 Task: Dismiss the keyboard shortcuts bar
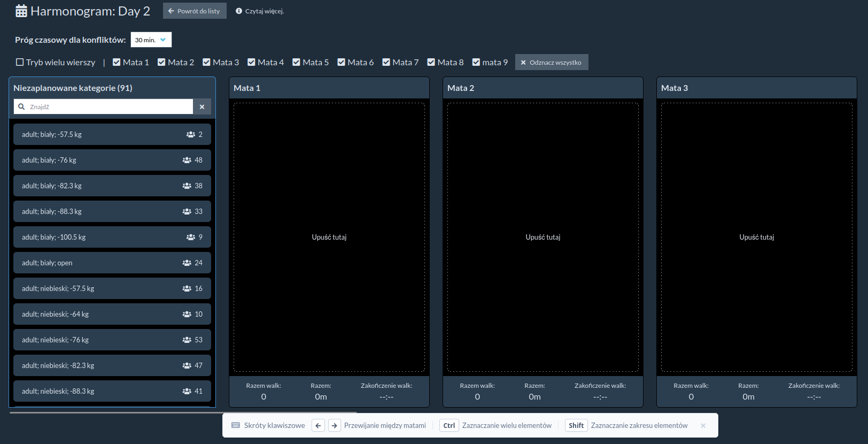703,426
